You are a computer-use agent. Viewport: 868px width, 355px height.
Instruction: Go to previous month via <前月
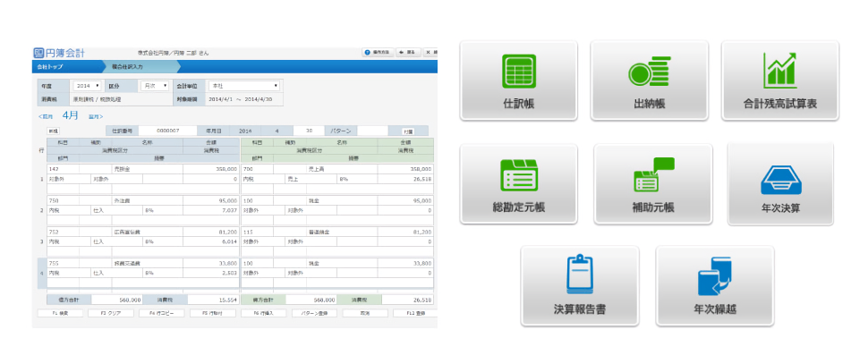46,116
